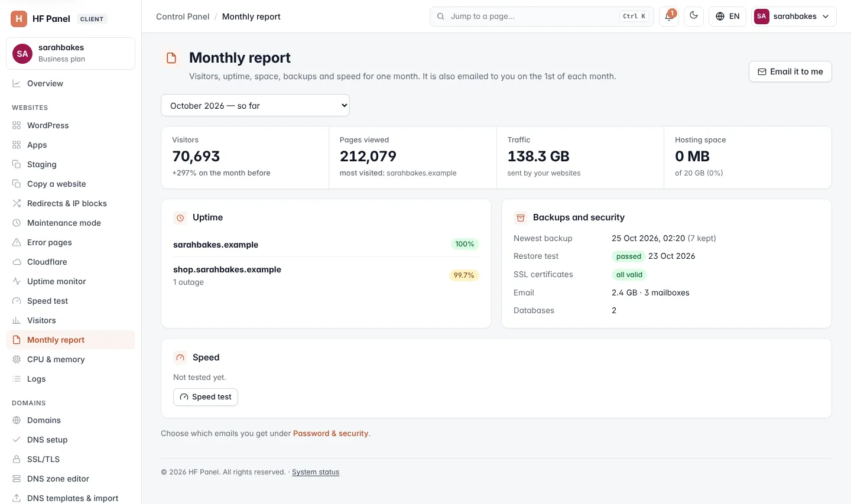Open the sarahbakes user menu in header
The width and height of the screenshot is (851, 504).
coord(794,17)
